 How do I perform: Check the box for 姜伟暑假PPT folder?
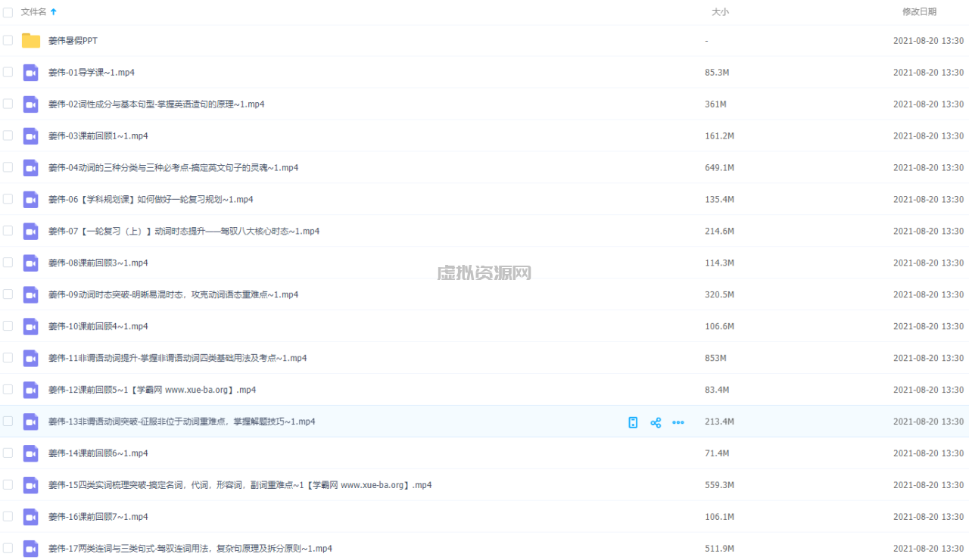[8, 41]
